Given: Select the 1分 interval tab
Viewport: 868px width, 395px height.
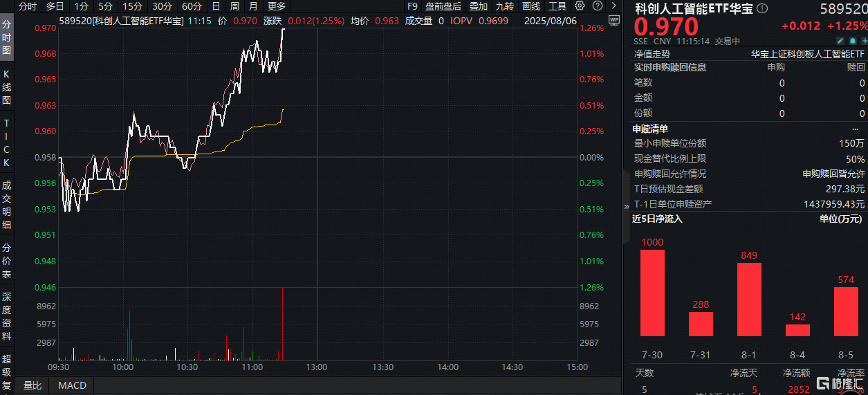Looking at the screenshot, I should point(82,6).
